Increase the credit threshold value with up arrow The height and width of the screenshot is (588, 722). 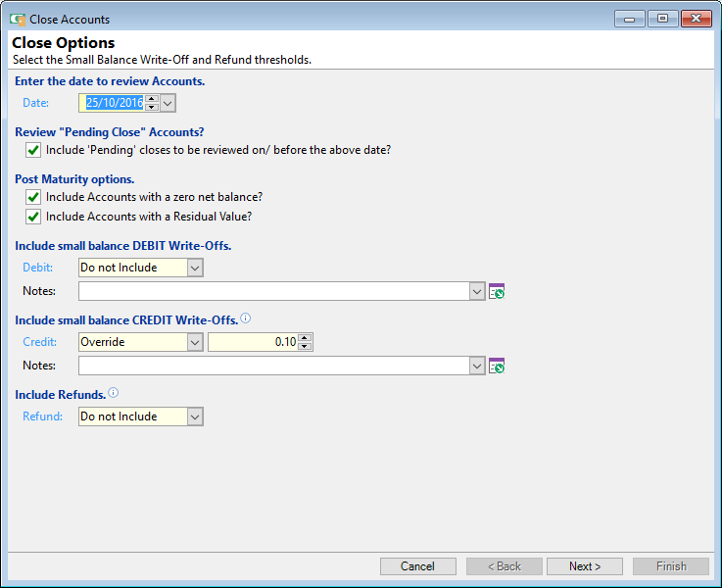point(305,338)
